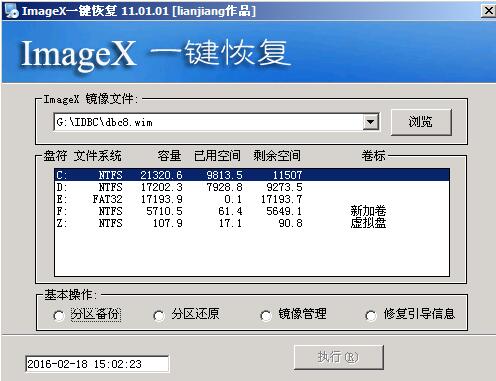496x381 pixels.
Task: Click the 已用空间 column header
Action: (x=217, y=156)
